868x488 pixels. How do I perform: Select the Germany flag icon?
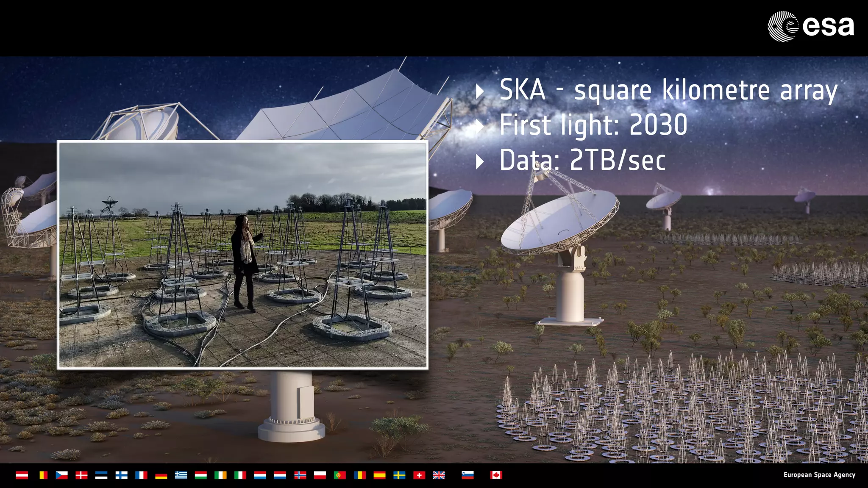coord(161,475)
